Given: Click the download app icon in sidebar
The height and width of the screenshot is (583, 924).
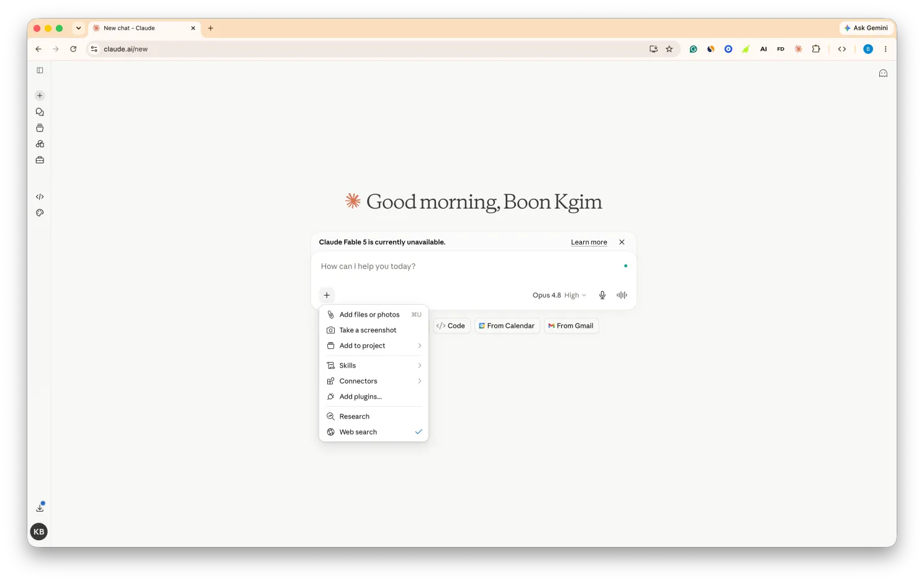Looking at the screenshot, I should [40, 507].
